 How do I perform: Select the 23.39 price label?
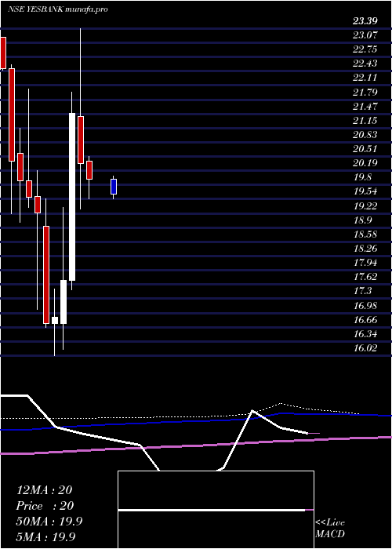tap(365, 21)
